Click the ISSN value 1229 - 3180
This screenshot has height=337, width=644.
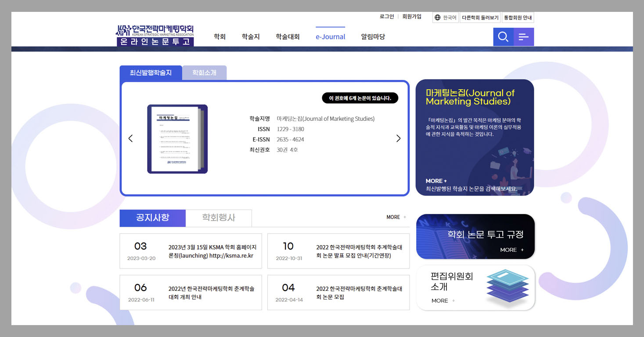click(290, 129)
